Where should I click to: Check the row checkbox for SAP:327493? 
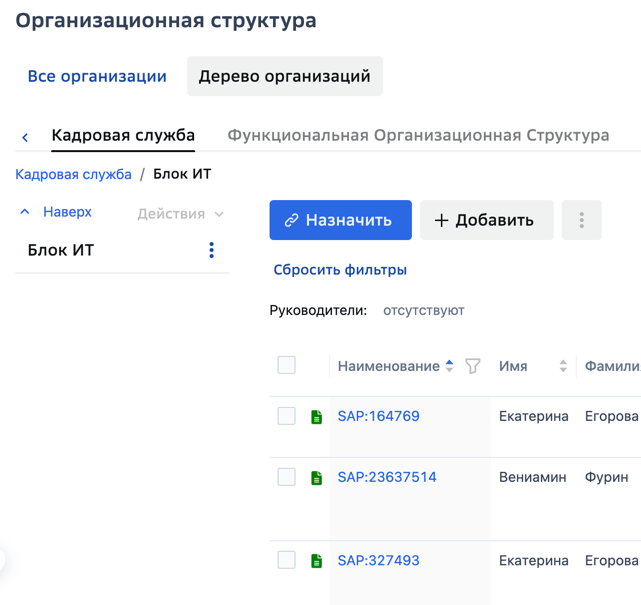287,560
